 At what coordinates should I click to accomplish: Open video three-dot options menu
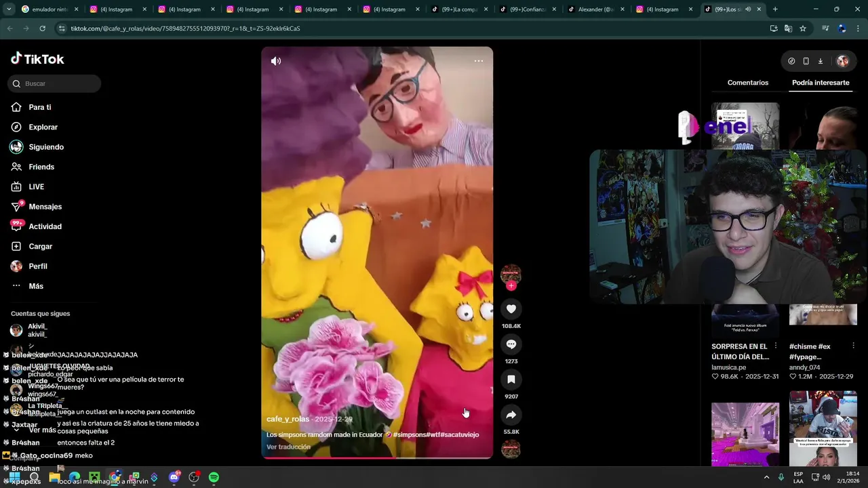479,61
